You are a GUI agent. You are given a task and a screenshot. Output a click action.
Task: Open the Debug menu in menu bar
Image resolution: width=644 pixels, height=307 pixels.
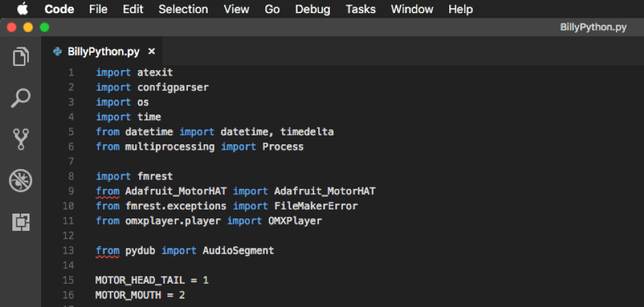pyautogui.click(x=313, y=9)
